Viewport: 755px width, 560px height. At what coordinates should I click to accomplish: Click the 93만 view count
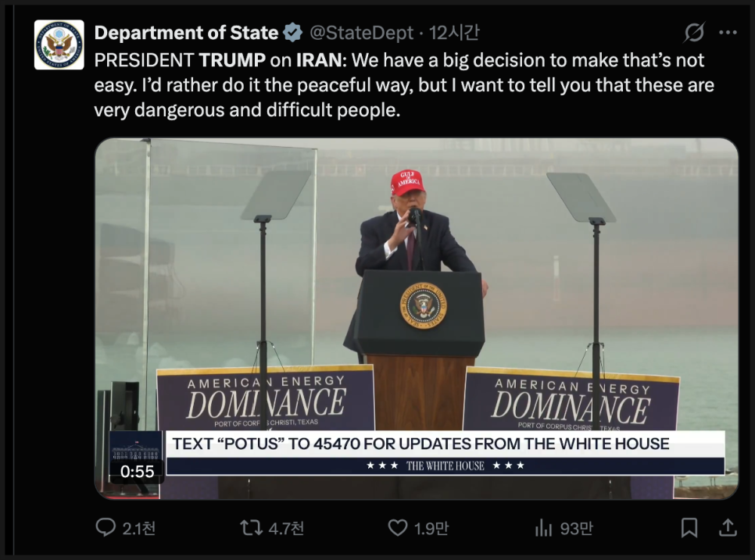(576, 529)
